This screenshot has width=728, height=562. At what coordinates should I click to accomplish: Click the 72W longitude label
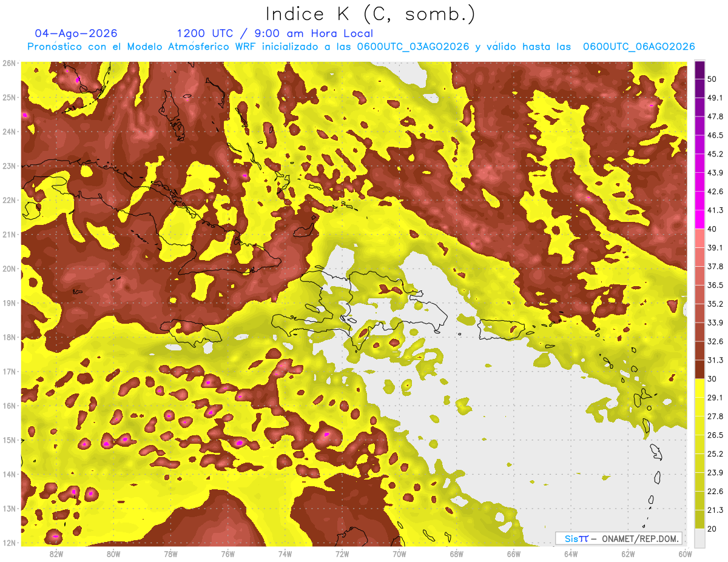click(x=342, y=554)
